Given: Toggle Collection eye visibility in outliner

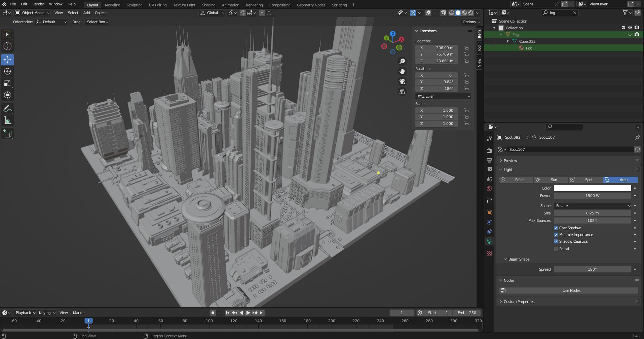Looking at the screenshot, I should [630, 28].
